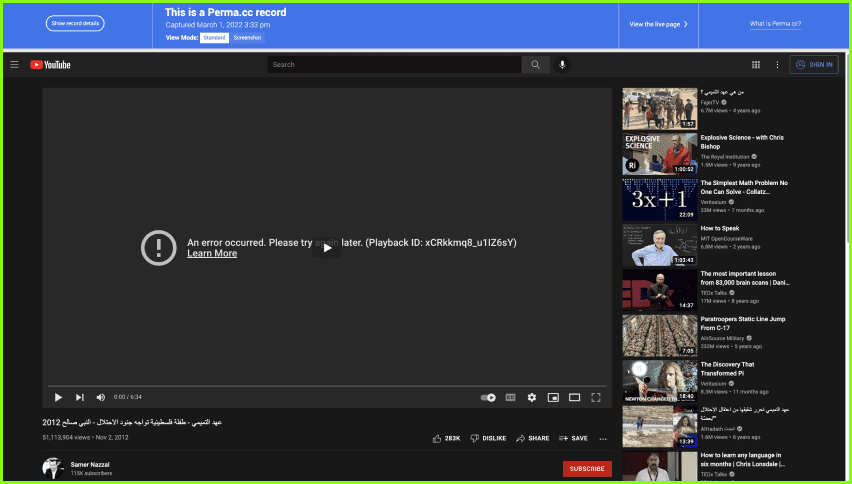Click the red Subscribe button
The width and height of the screenshot is (852, 484).
click(x=587, y=468)
